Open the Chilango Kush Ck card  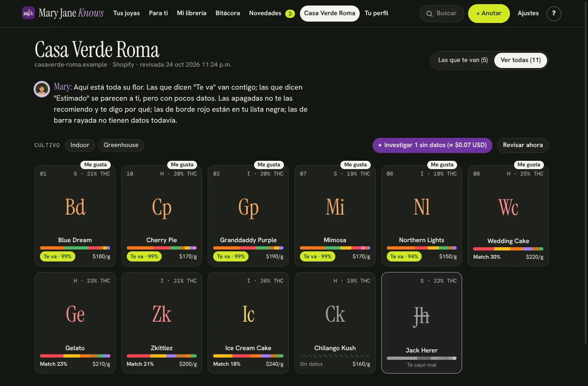click(335, 323)
